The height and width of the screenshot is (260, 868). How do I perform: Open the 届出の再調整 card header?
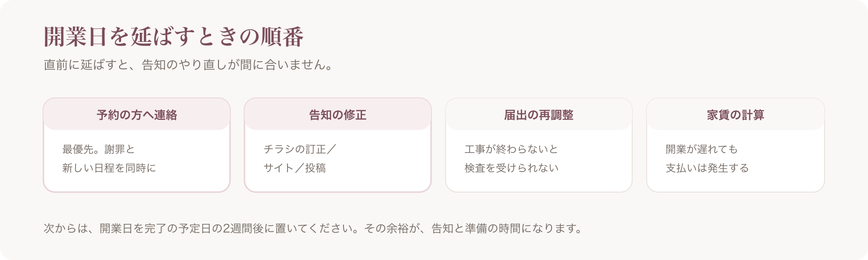(539, 115)
